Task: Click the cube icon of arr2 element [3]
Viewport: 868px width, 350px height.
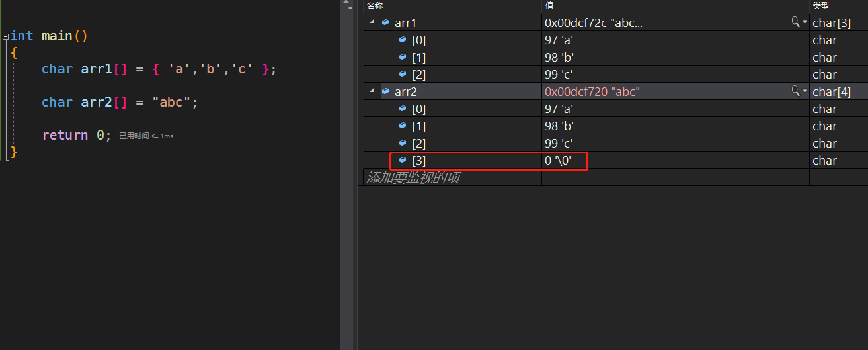Action: coord(403,160)
